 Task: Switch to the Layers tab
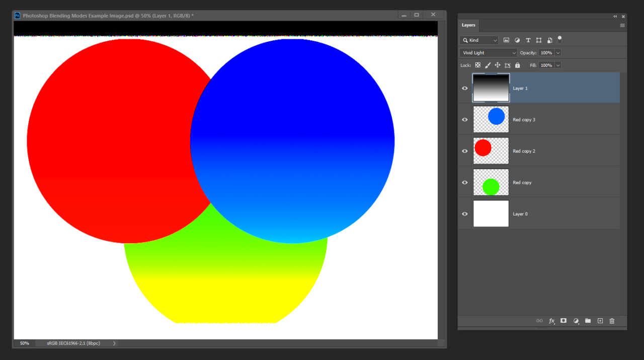[x=468, y=25]
